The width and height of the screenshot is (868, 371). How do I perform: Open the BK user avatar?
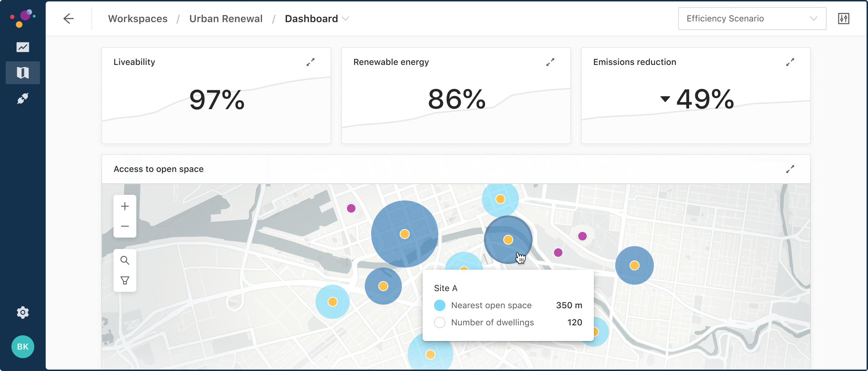pos(23,346)
